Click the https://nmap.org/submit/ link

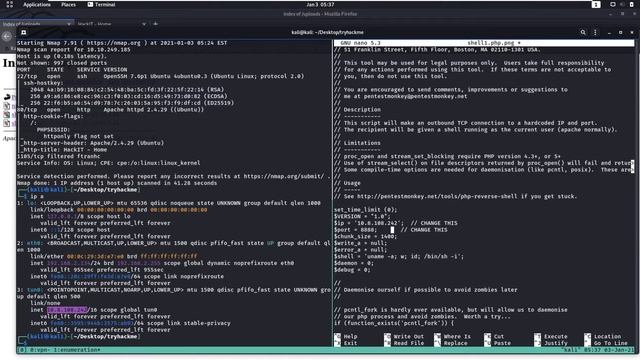pyautogui.click(x=284, y=176)
